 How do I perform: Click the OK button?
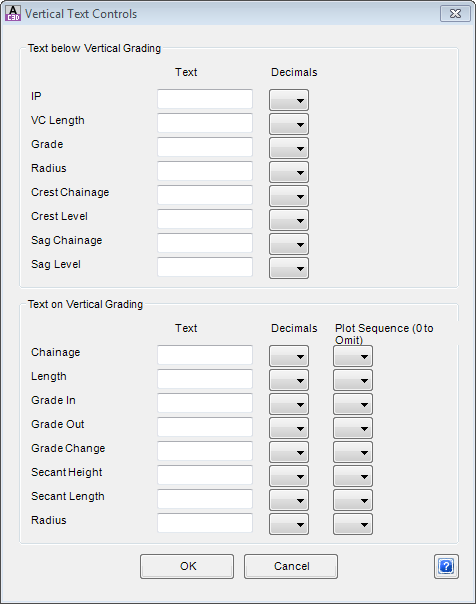click(187, 566)
